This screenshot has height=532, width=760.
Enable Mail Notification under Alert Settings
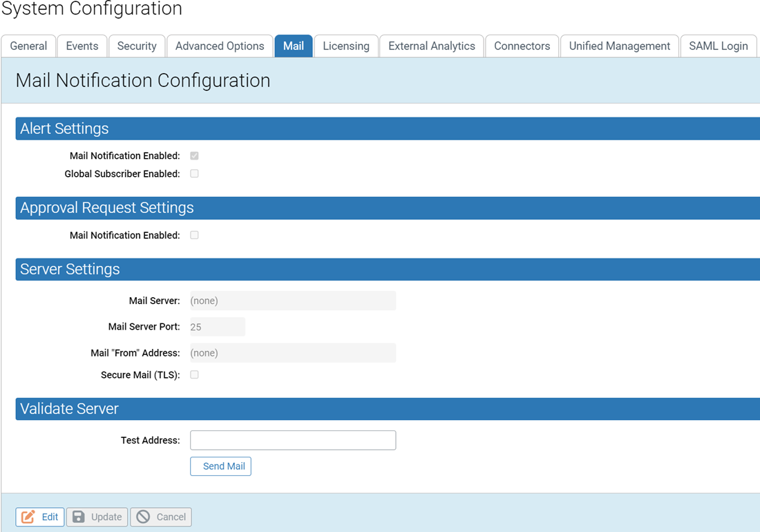coord(194,155)
